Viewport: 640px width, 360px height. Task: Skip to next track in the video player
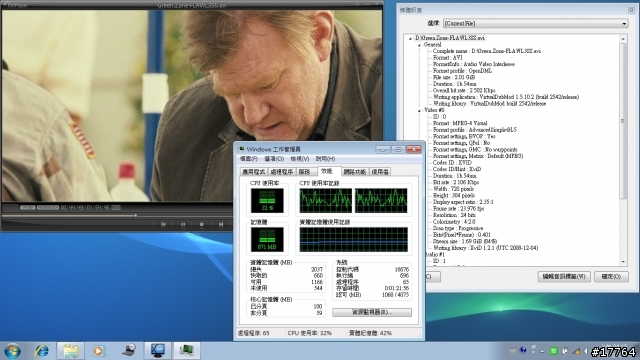click(221, 224)
